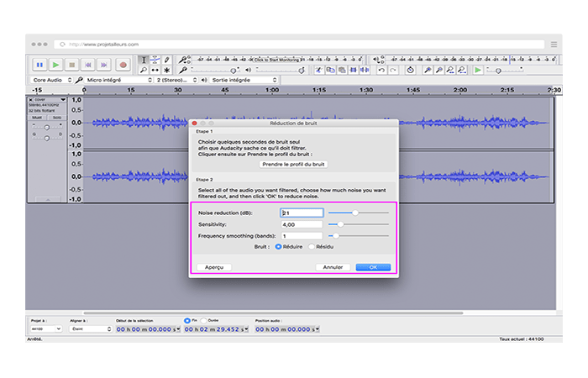Viewport: 588px width, 378px height.
Task: Click the playback speed slider
Action: coord(505,70)
